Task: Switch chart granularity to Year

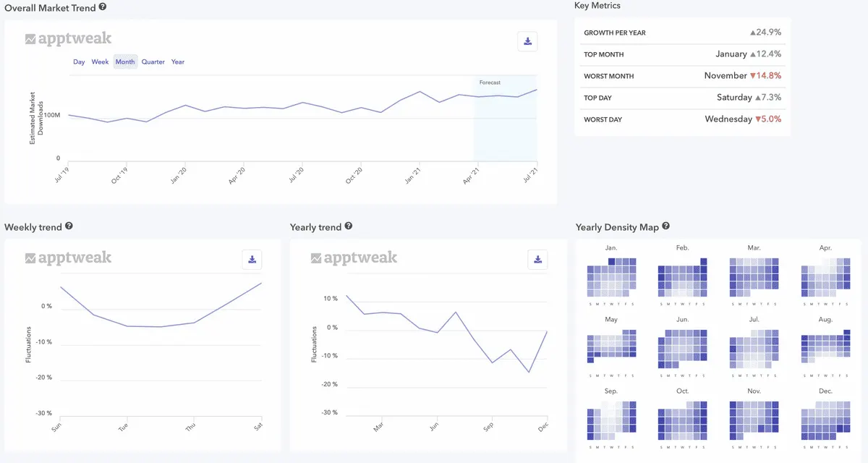Action: [x=178, y=62]
